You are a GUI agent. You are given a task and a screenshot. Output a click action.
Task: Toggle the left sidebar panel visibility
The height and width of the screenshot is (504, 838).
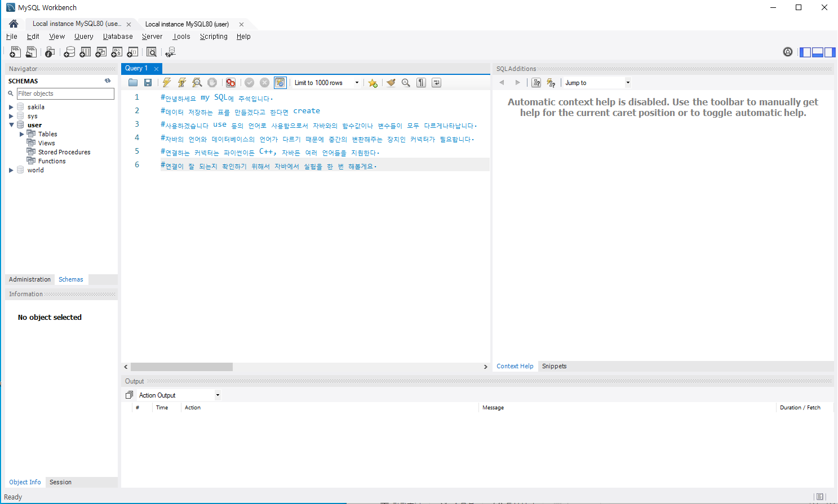point(805,52)
